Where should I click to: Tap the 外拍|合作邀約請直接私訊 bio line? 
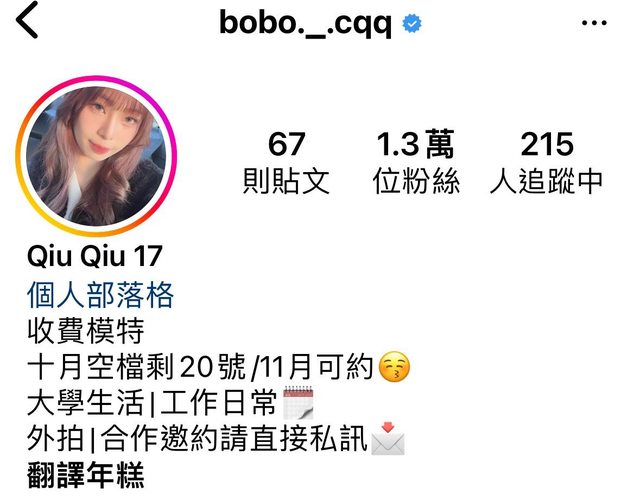[x=216, y=439]
